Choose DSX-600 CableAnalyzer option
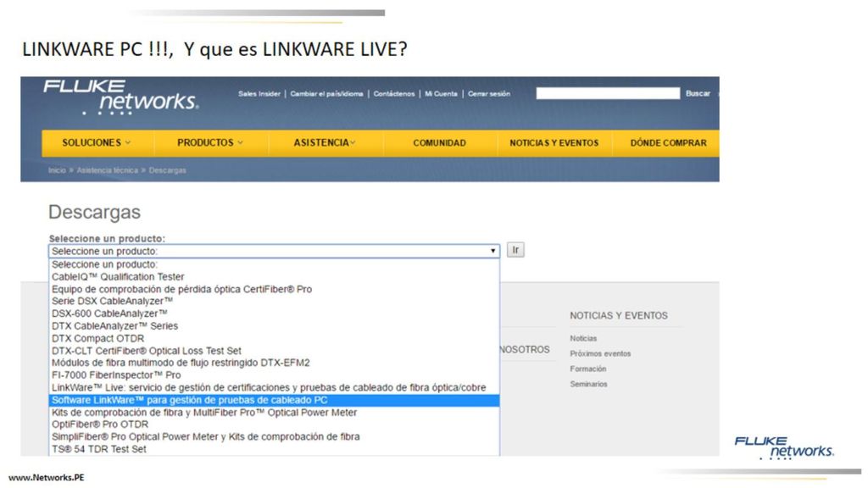 274,313
